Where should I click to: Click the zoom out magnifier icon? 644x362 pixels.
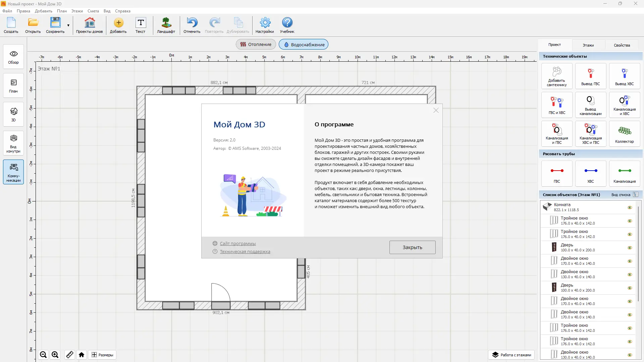43,355
